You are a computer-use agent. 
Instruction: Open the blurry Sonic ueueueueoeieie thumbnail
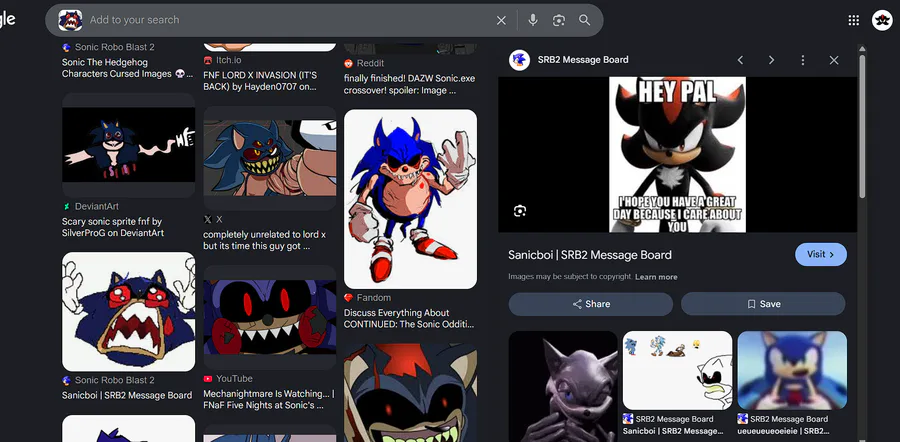tap(792, 370)
